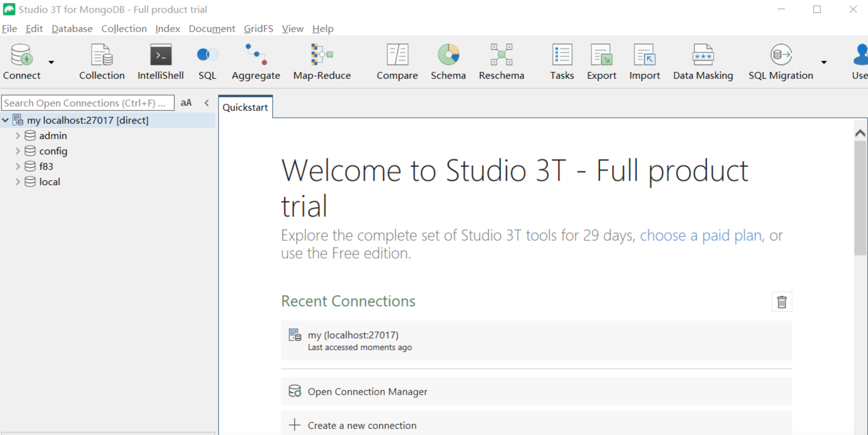Expand the f83 database

(18, 166)
